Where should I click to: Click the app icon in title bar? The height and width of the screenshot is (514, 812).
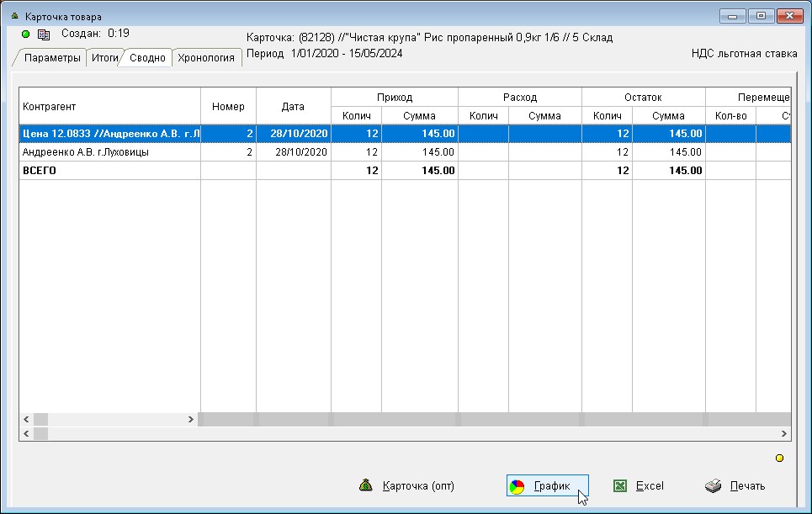pos(14,16)
